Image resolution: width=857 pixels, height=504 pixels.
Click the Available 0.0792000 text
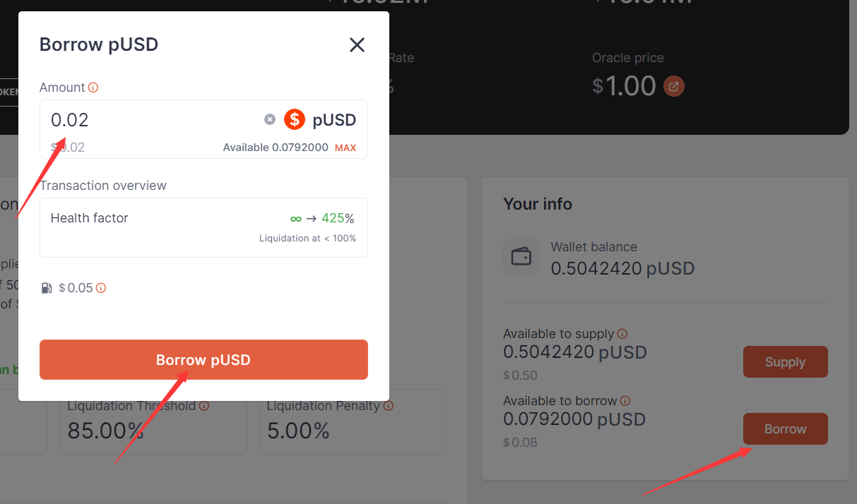coord(276,148)
